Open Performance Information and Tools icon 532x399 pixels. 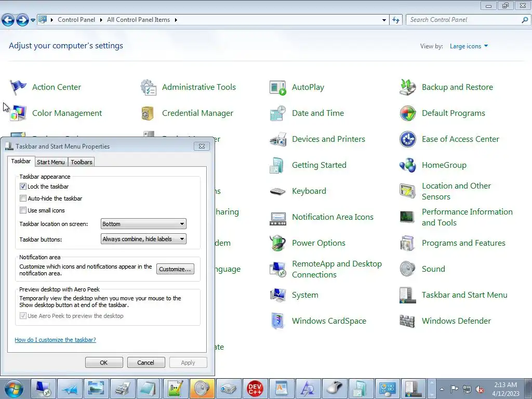click(407, 217)
